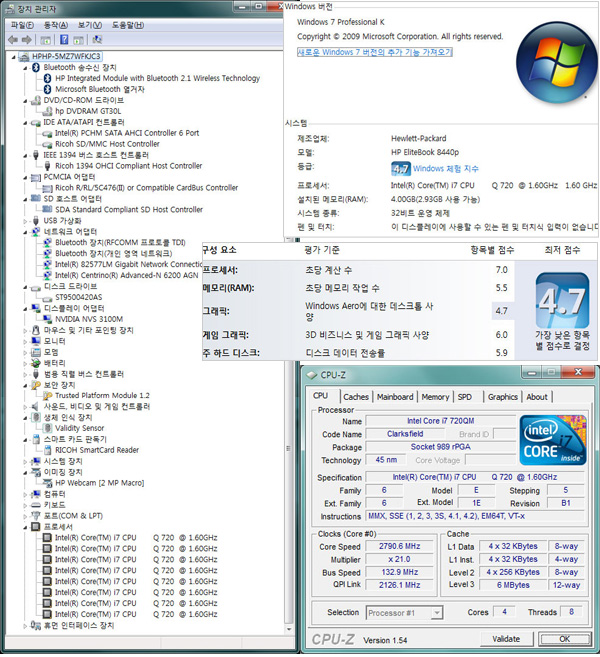This screenshot has height=657, width=600.
Task: Click the Windows Experience Index 4.7 badge
Action: (401, 168)
